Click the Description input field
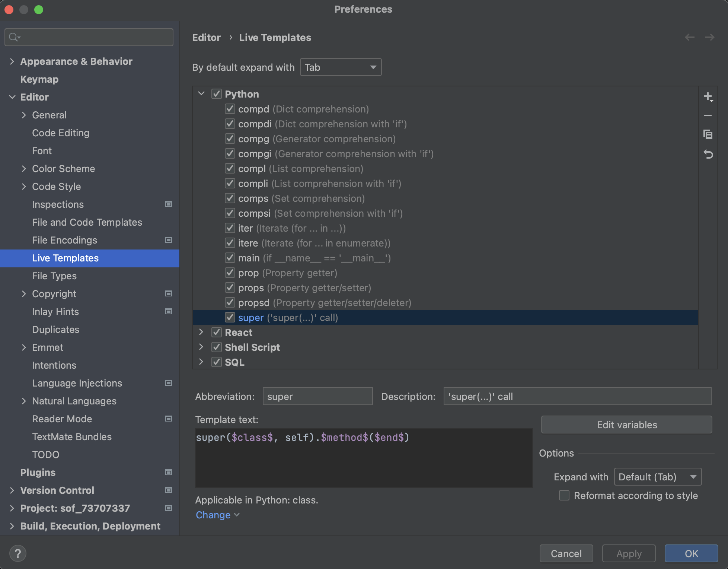This screenshot has height=569, width=728. click(577, 396)
